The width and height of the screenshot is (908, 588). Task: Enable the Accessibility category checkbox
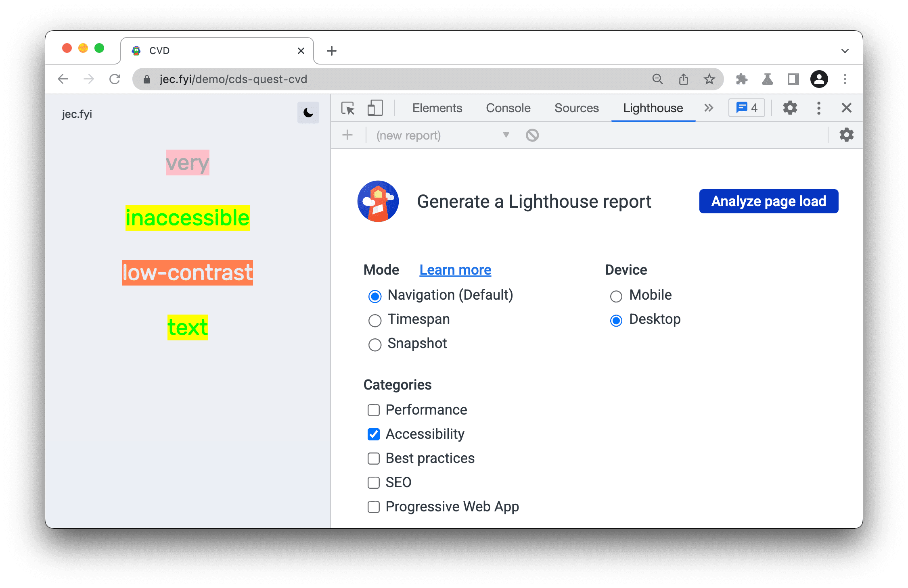pyautogui.click(x=374, y=434)
